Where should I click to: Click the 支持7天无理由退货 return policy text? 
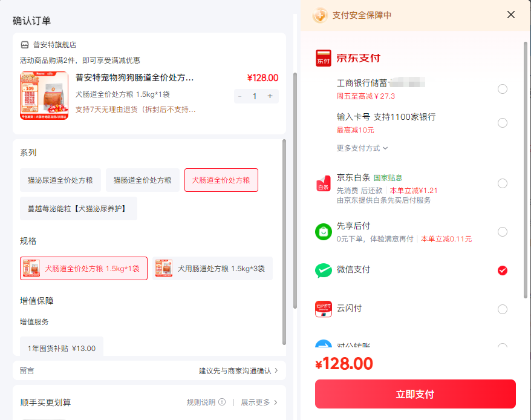pos(135,110)
